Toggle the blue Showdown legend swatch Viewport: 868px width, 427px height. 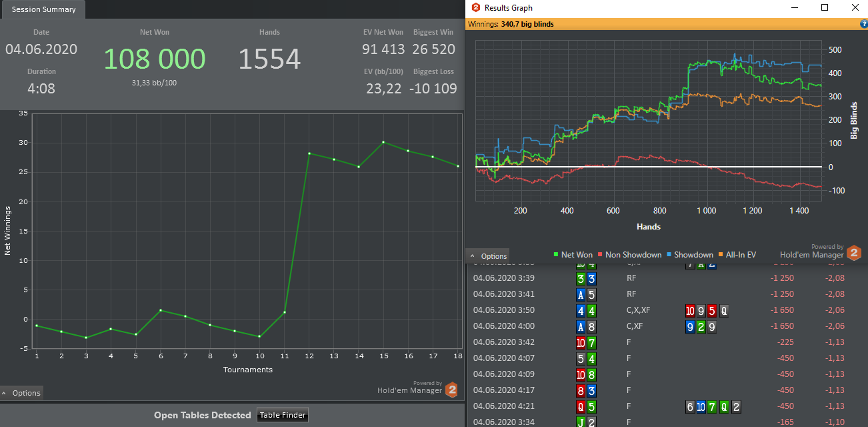(669, 255)
